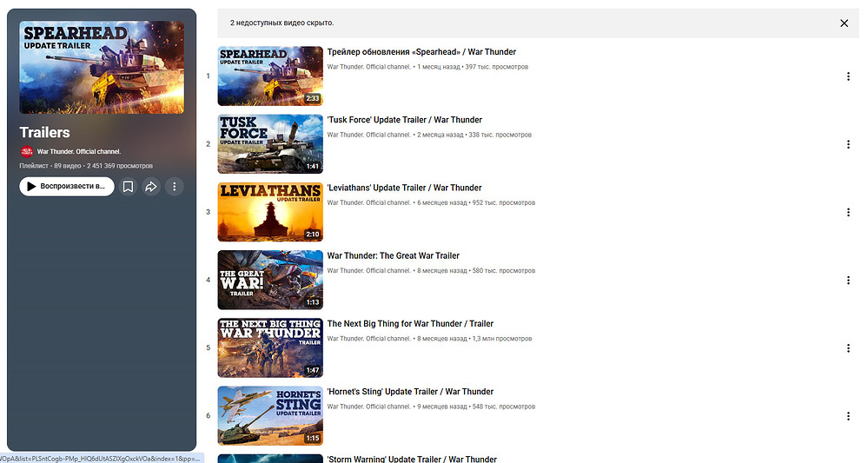Open playlist more options three-dot menu

[x=175, y=186]
